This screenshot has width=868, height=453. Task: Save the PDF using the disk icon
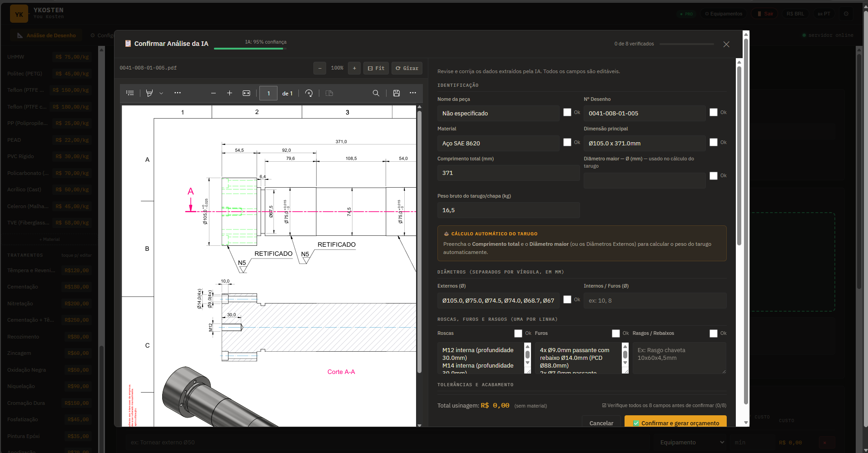click(397, 93)
